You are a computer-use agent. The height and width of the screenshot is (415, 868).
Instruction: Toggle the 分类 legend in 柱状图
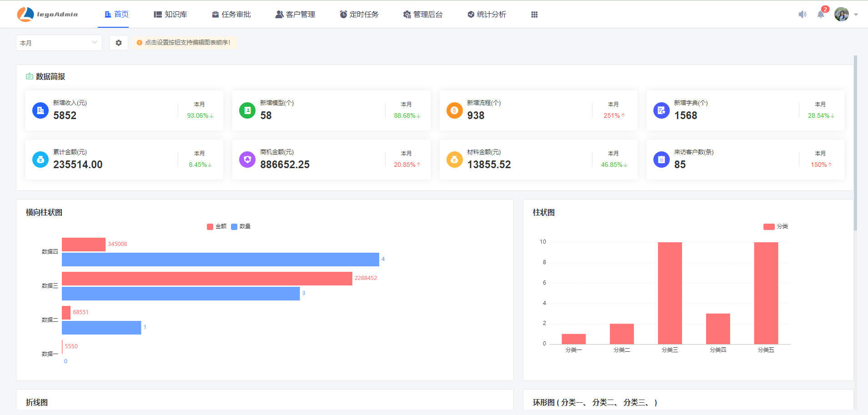click(776, 226)
